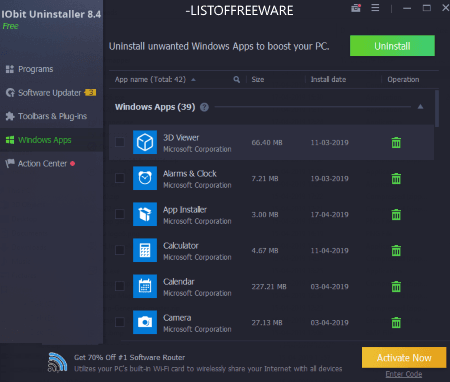Click the '17-04-2019' install date
The height and width of the screenshot is (382, 450).
pos(330,215)
